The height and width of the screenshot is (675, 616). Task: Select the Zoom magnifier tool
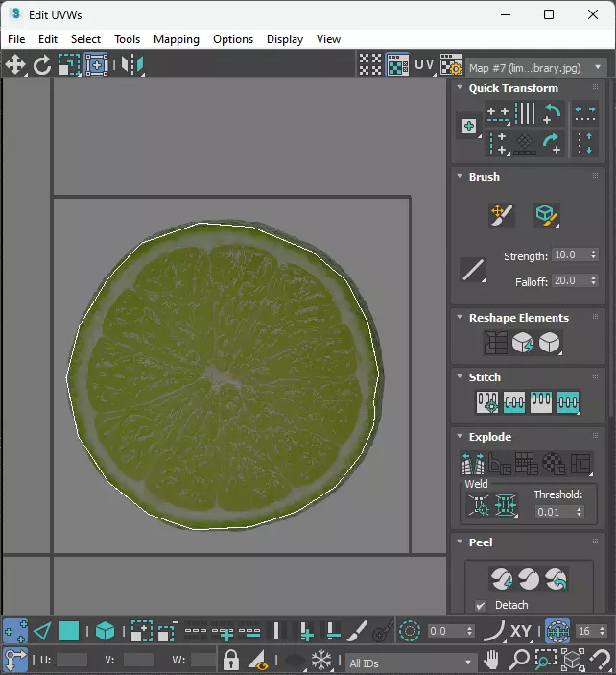(519, 660)
